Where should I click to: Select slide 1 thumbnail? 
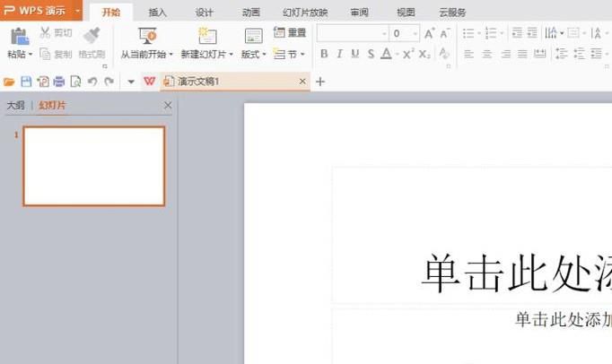point(94,166)
